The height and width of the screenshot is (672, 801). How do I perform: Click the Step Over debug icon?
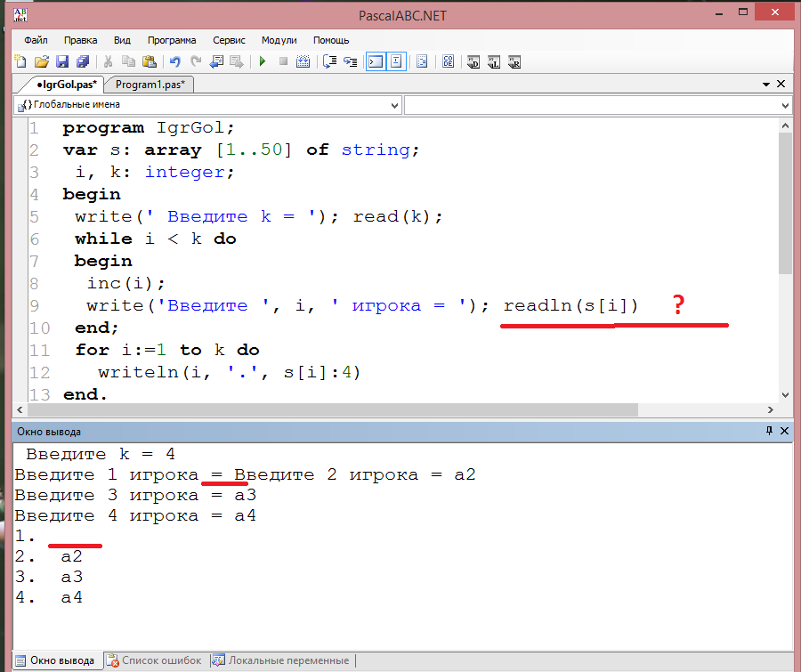click(x=329, y=61)
